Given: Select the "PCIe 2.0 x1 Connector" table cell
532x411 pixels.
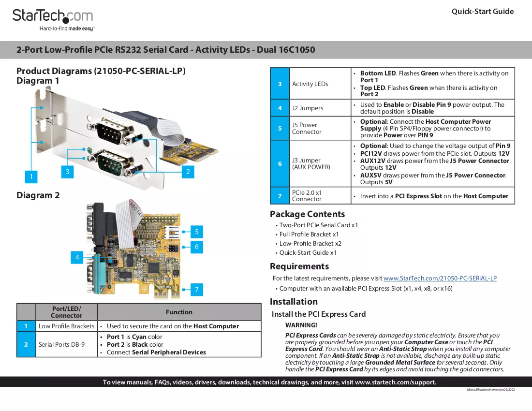Looking at the screenshot, I should pyautogui.click(x=320, y=196).
